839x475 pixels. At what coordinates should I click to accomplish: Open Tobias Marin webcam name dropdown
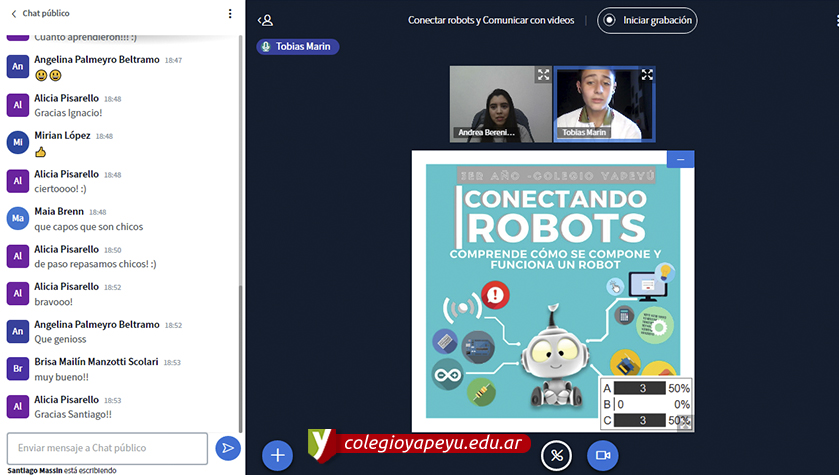click(x=585, y=132)
